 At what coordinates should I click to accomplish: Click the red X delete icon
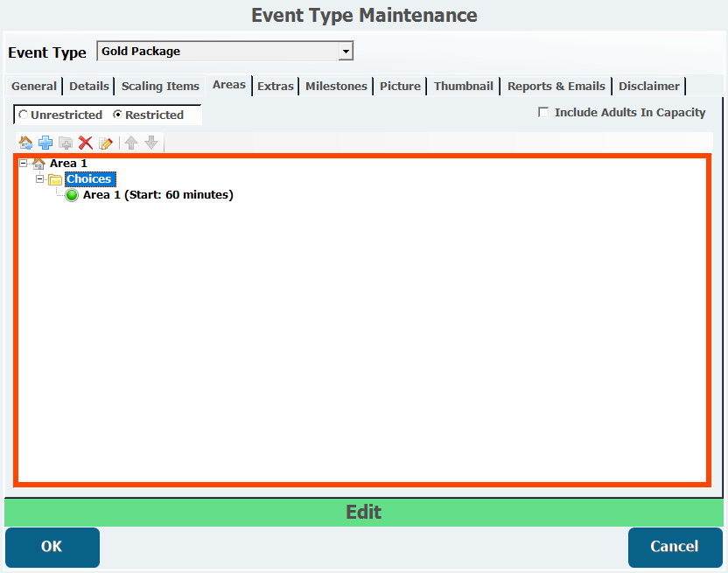[86, 143]
